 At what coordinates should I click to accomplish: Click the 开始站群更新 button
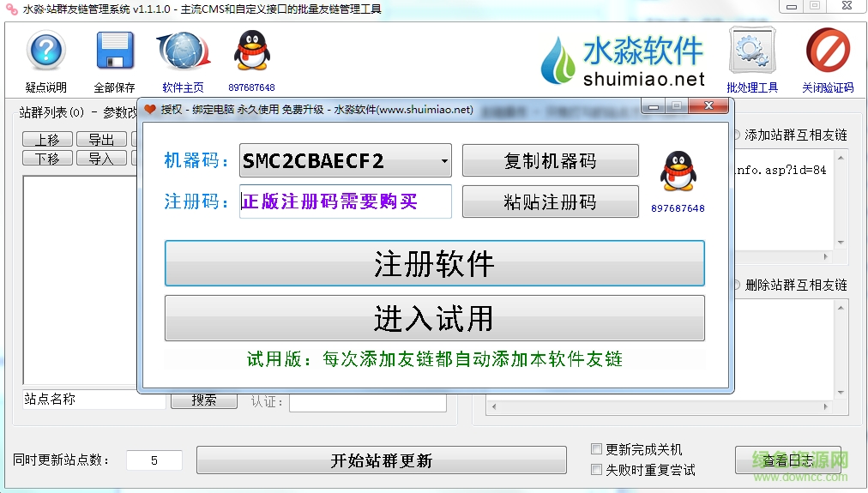coord(382,460)
